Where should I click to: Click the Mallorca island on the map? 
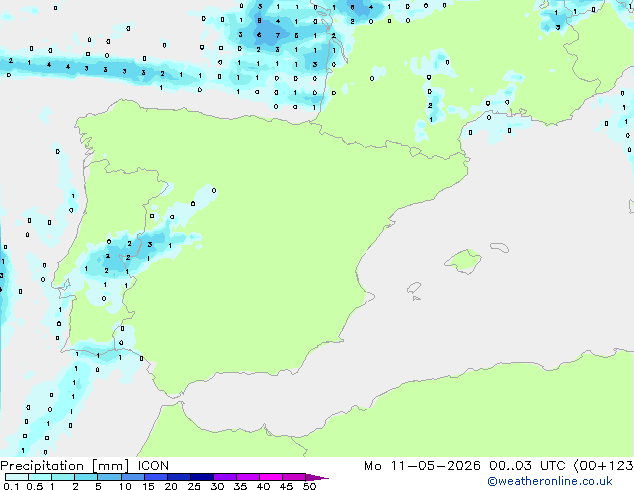(463, 262)
